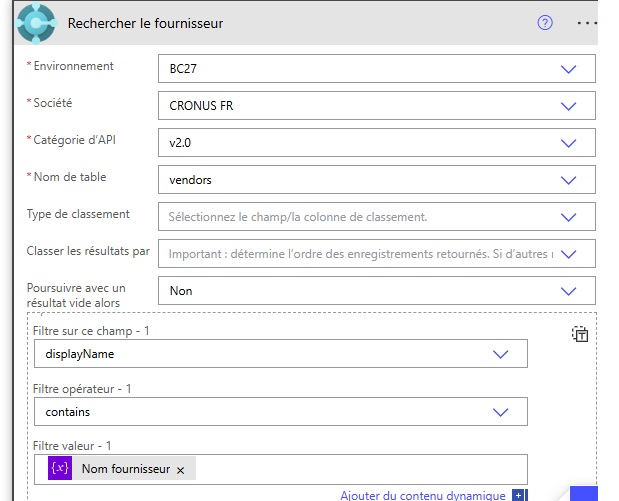This screenshot has width=619, height=501.
Task: Click the blue plus icon beside dynamic content
Action: (518, 495)
